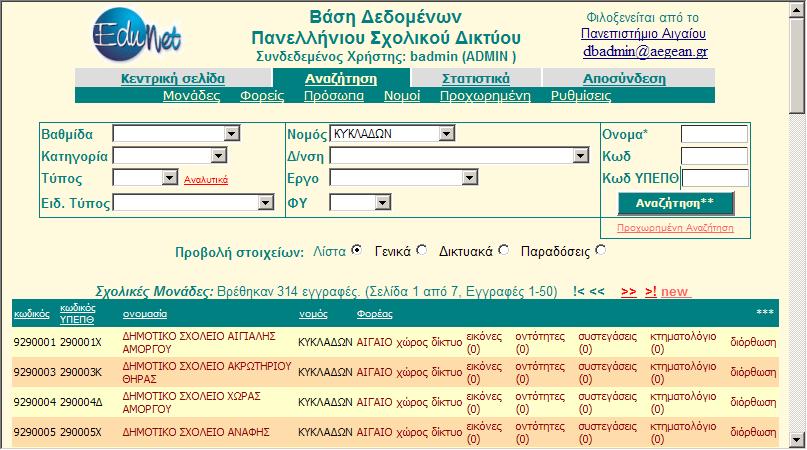The image size is (807, 450).
Task: Select the Δικτυακά radio button
Action: pyautogui.click(x=504, y=250)
